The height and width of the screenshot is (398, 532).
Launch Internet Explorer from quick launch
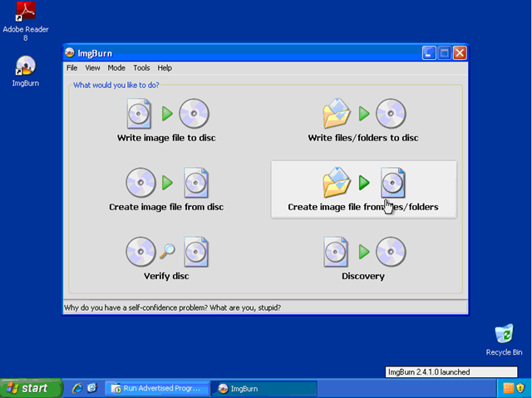tap(77, 388)
